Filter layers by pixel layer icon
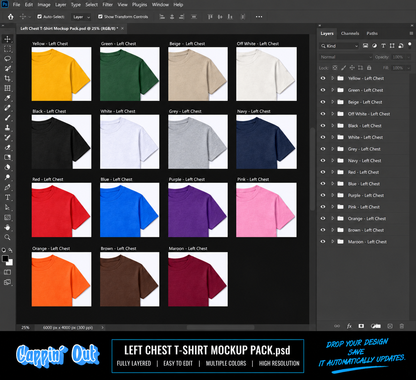The height and width of the screenshot is (380, 416). click(x=365, y=46)
